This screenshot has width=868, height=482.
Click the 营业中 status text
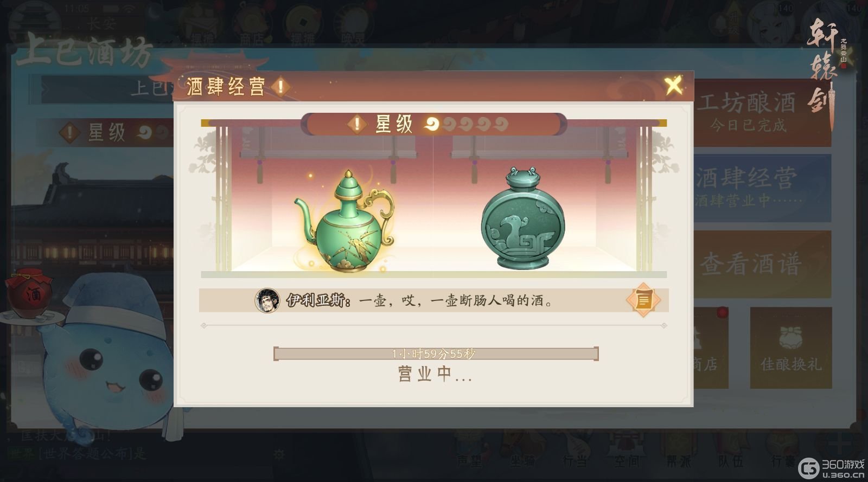pos(435,374)
